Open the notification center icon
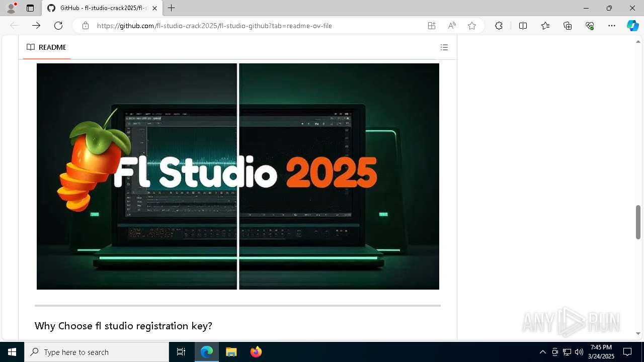644x362 pixels. [x=627, y=352]
